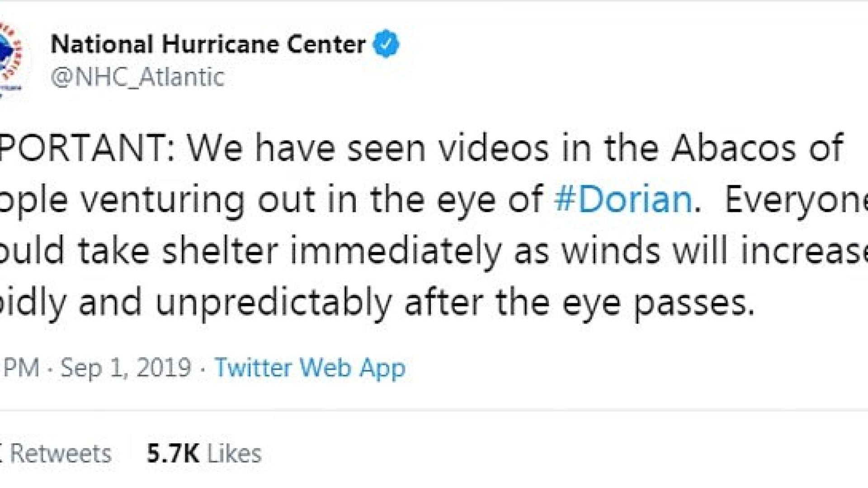The image size is (868, 488).
Task: Open the Sep 1, 2019 date link
Action: pyautogui.click(x=126, y=367)
